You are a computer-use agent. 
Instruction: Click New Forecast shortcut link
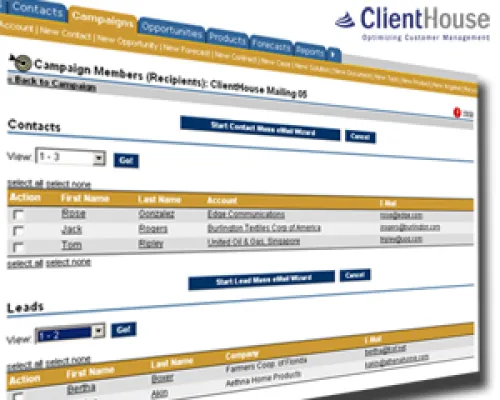[x=187, y=50]
